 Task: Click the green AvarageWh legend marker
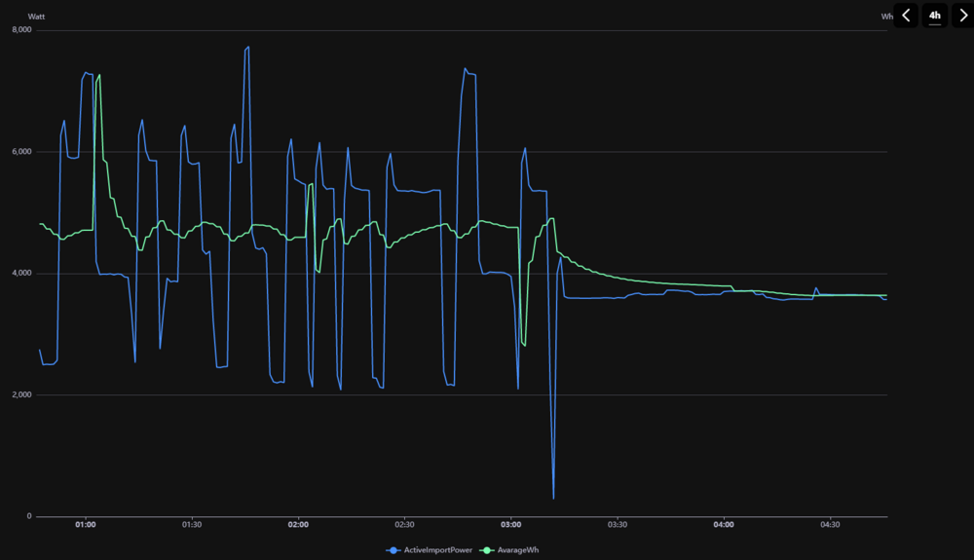click(488, 550)
